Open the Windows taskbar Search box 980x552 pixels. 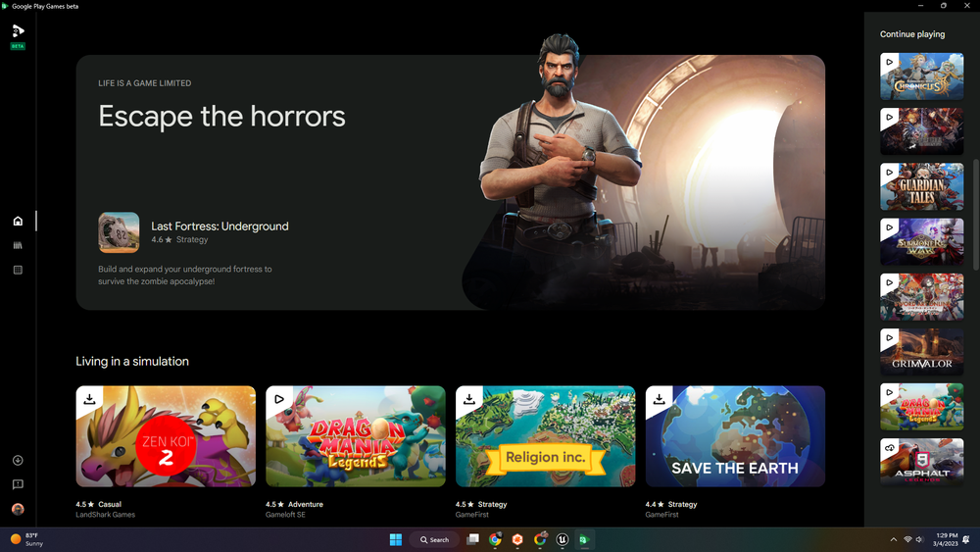point(433,539)
